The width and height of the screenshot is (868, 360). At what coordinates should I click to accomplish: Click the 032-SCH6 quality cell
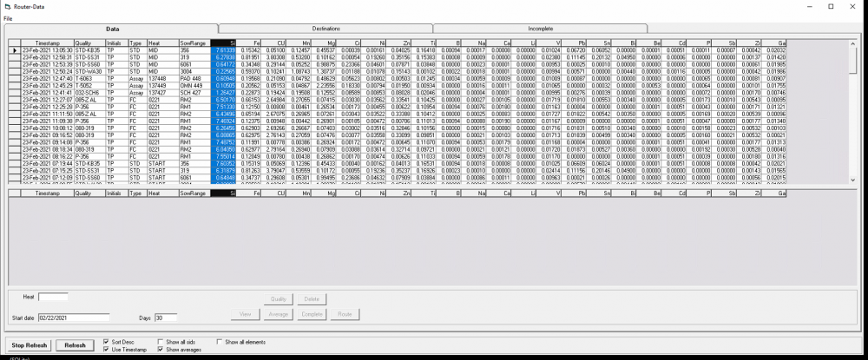pos(89,92)
